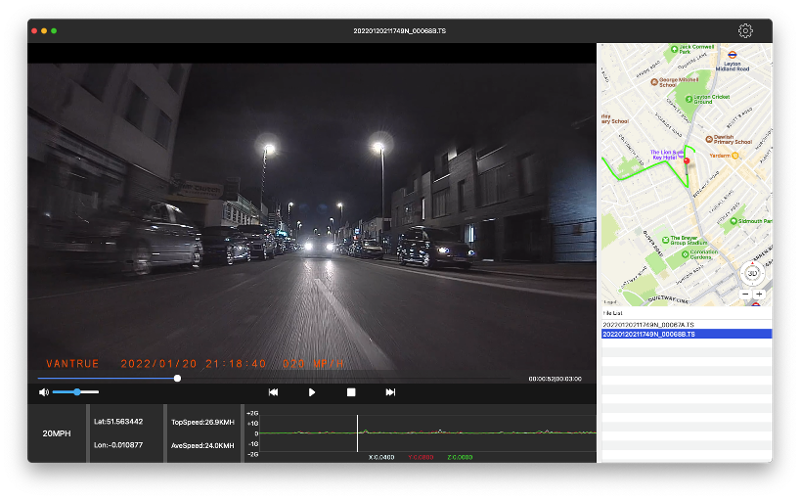Click the Dawlish Primary School map marker
800x499 pixels.
pyautogui.click(x=709, y=139)
